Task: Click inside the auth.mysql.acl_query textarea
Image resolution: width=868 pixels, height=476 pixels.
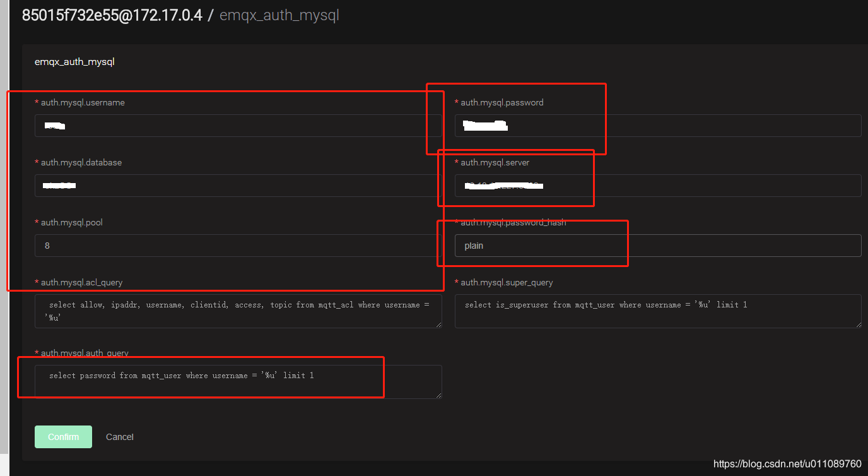Action: [238, 311]
